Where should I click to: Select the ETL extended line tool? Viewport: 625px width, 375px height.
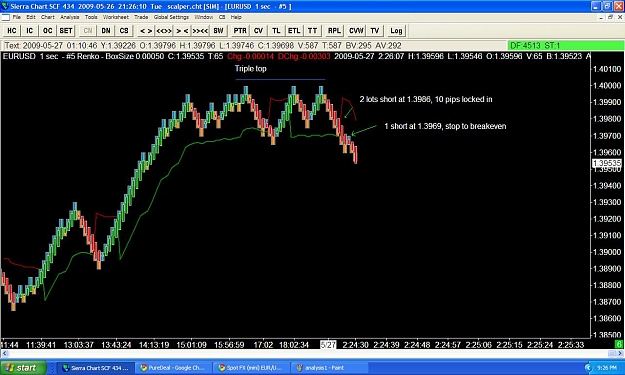294,31
